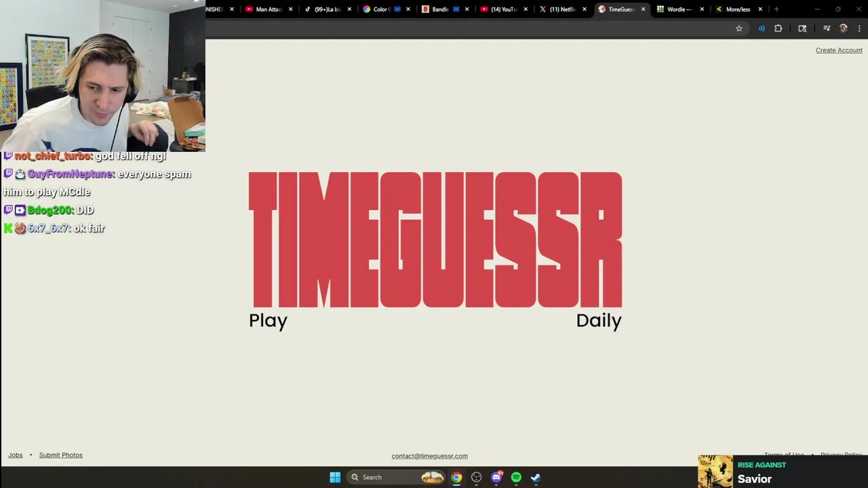The image size is (868, 488).
Task: Close the Wordle tab
Action: (x=701, y=9)
